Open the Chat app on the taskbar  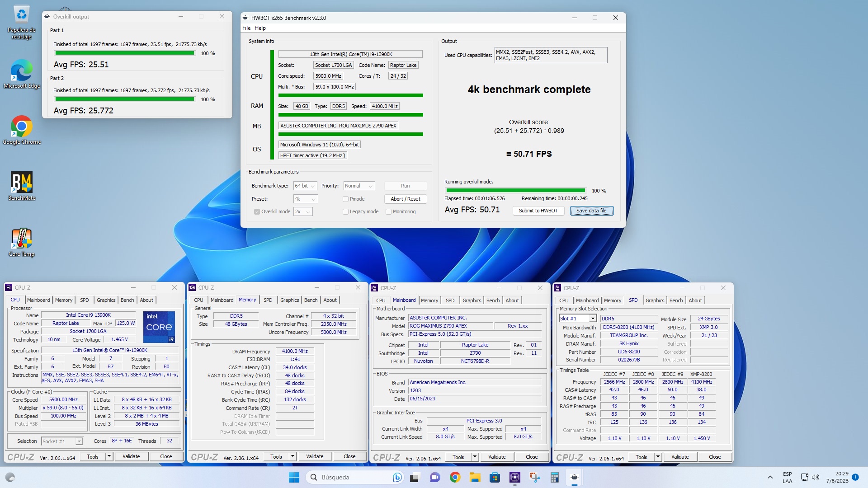pos(435,477)
